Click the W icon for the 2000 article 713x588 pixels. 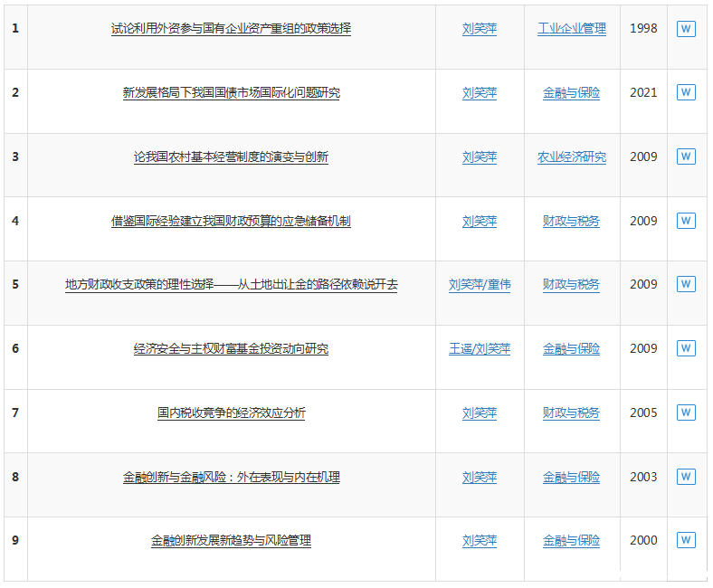coord(686,540)
